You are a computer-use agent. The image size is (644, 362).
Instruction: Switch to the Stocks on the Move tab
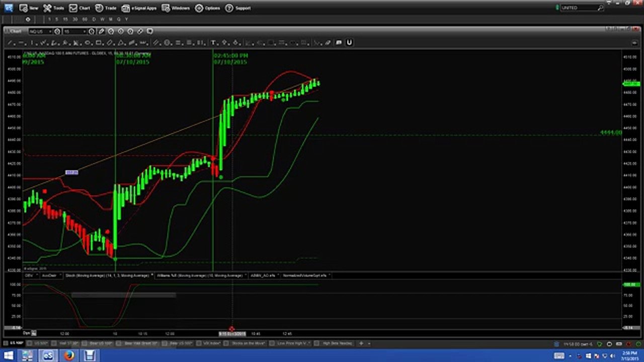(x=245, y=343)
